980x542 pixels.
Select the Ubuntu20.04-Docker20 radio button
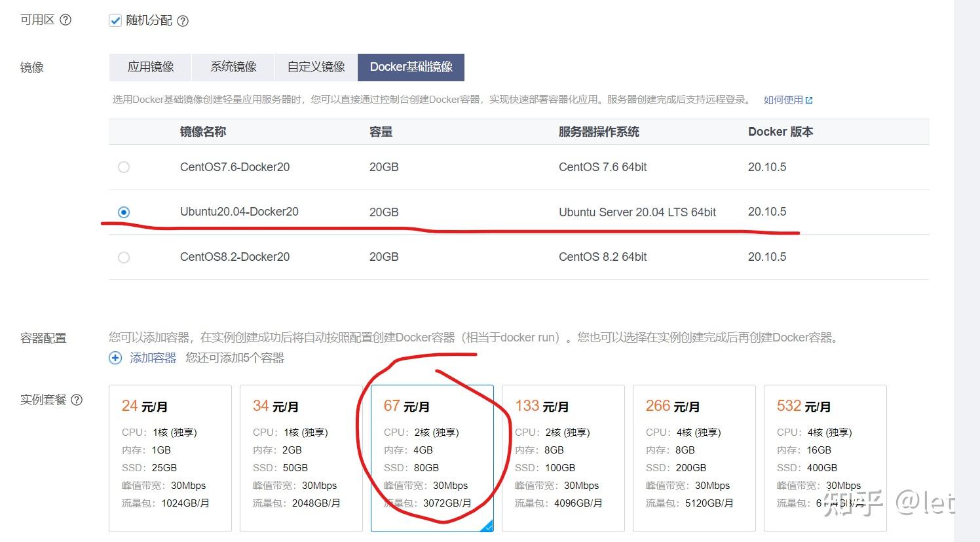coord(124,212)
